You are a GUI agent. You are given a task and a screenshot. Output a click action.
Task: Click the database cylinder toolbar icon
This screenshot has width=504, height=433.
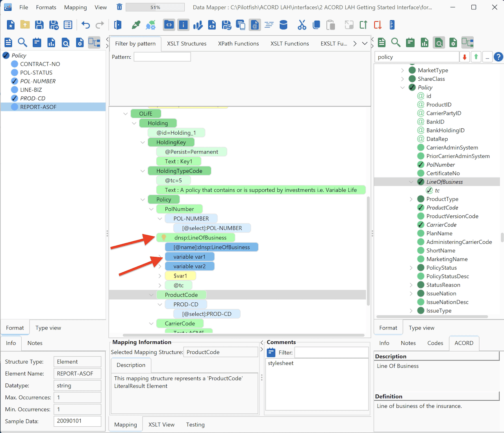[283, 25]
